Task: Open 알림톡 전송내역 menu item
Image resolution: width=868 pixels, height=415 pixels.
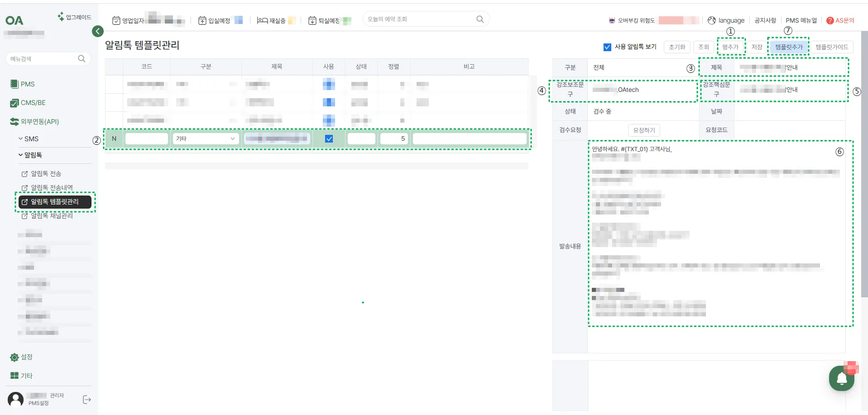Action: pyautogui.click(x=47, y=188)
